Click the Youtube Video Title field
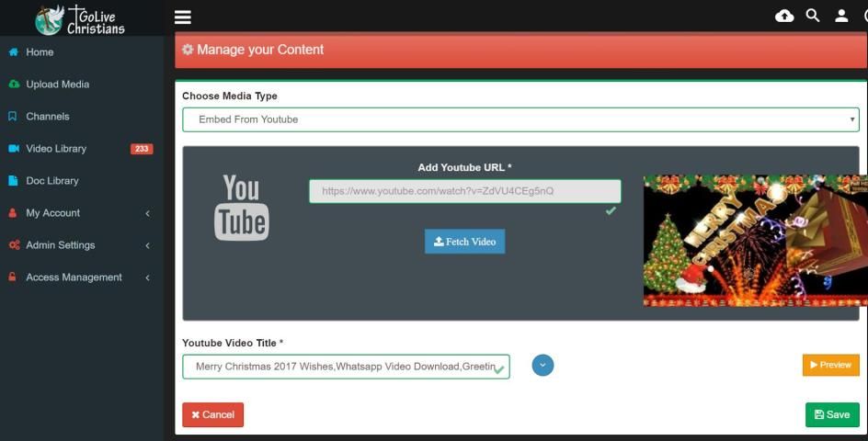Image resolution: width=868 pixels, height=441 pixels. [346, 367]
